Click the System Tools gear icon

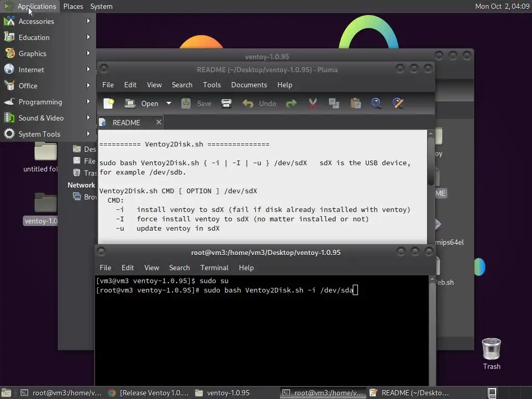pyautogui.click(x=9, y=134)
